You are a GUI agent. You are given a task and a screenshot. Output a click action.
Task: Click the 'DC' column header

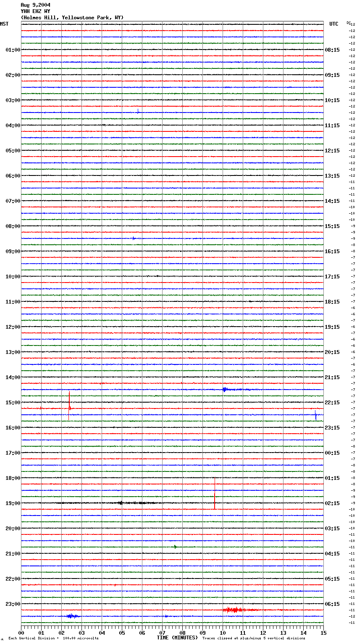pos(348,23)
